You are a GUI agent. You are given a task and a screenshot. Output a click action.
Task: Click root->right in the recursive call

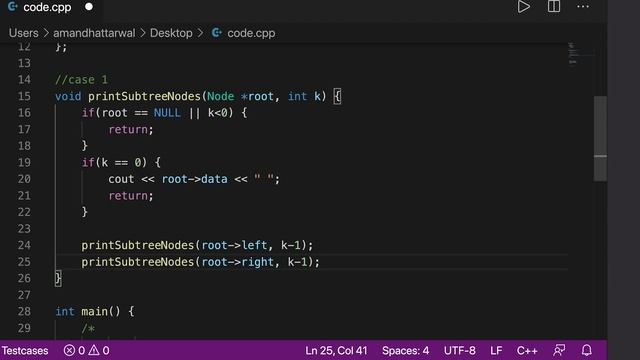(238, 262)
